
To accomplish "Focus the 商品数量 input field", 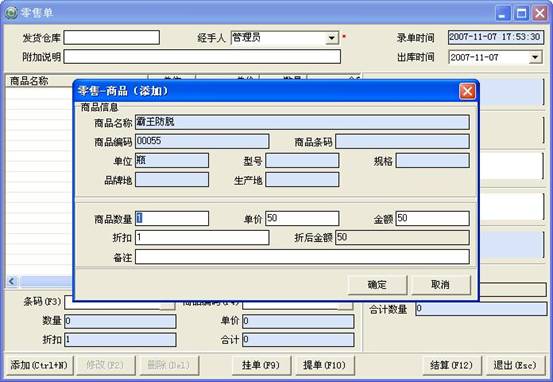I will point(172,218).
